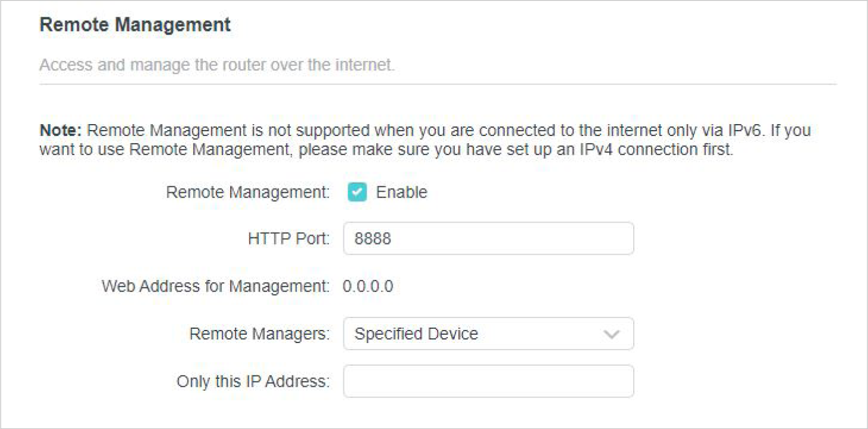Click the Only this IP Address label
Image resolution: width=868 pixels, height=429 pixels.
(x=253, y=381)
